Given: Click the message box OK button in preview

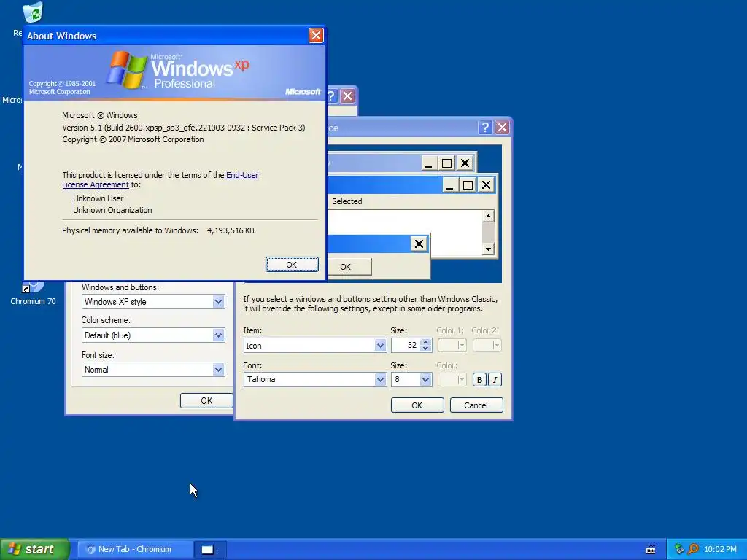Looking at the screenshot, I should 346,267.
